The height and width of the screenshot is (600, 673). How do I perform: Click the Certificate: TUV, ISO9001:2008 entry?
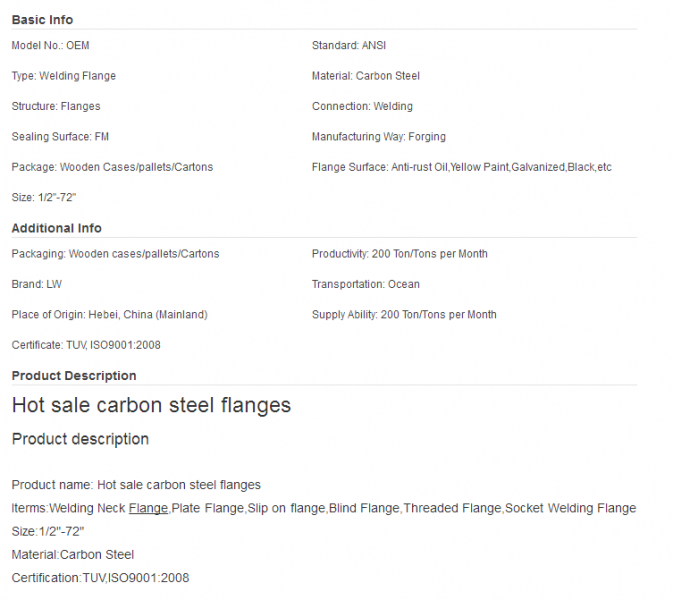pos(86,345)
